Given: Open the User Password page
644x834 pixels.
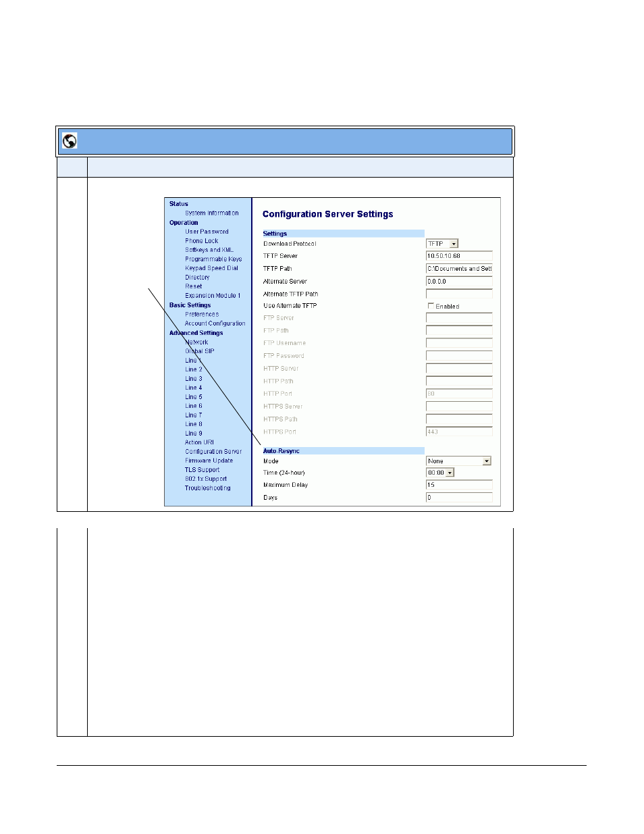Looking at the screenshot, I should click(207, 232).
